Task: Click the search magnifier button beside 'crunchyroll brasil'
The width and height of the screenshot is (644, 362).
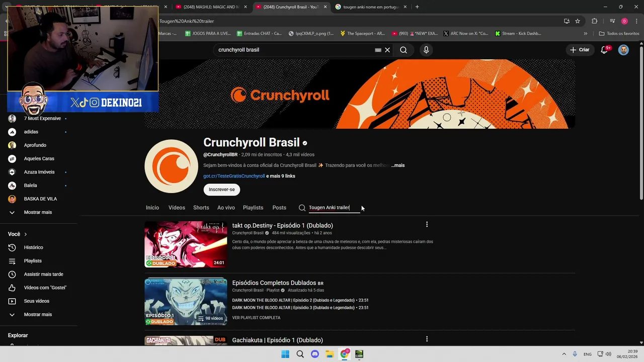Action: [x=404, y=50]
